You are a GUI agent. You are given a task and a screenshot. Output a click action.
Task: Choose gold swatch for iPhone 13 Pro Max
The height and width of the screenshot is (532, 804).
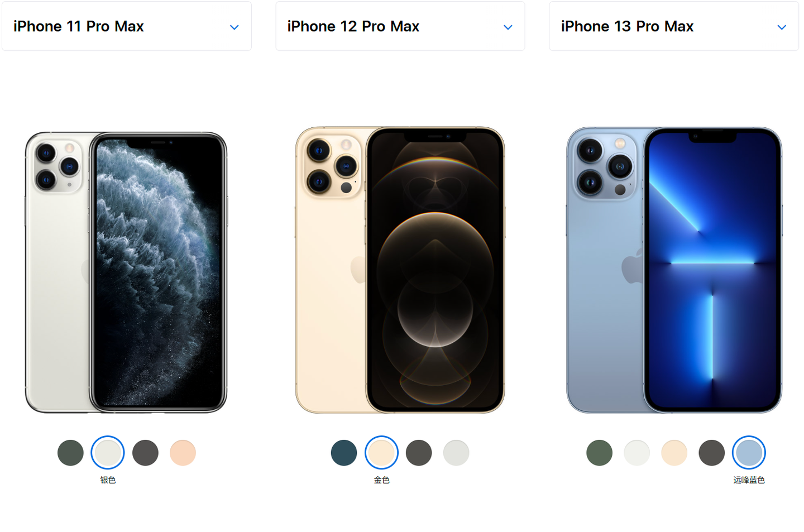pyautogui.click(x=674, y=452)
